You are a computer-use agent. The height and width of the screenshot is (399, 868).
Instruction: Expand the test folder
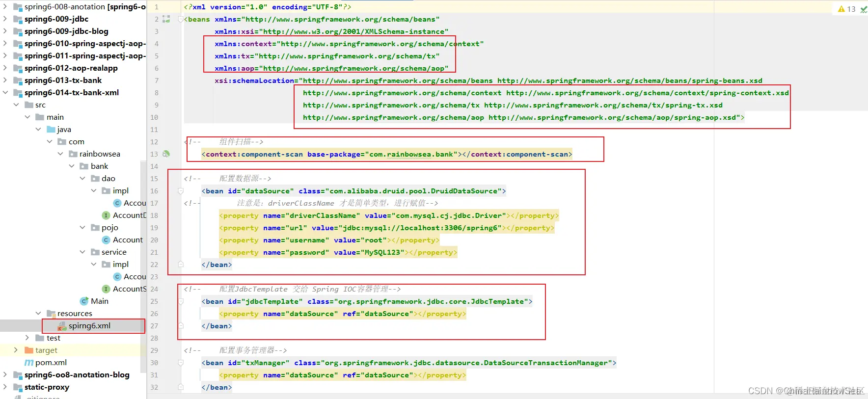pyautogui.click(x=27, y=338)
